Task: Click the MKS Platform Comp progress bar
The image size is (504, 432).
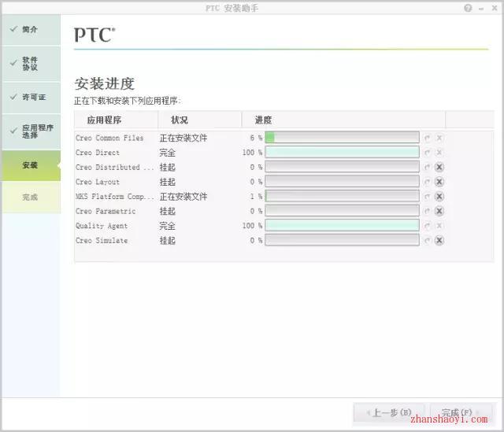Action: click(x=342, y=196)
